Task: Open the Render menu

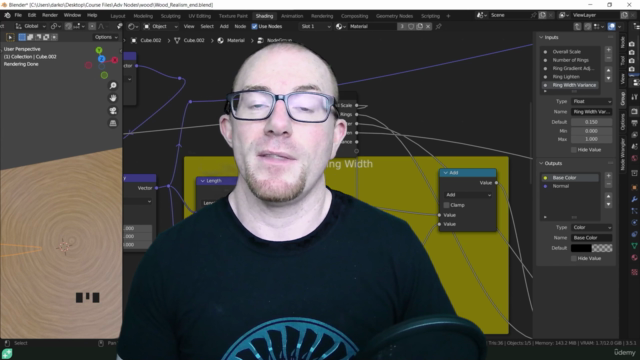Action: [50, 15]
